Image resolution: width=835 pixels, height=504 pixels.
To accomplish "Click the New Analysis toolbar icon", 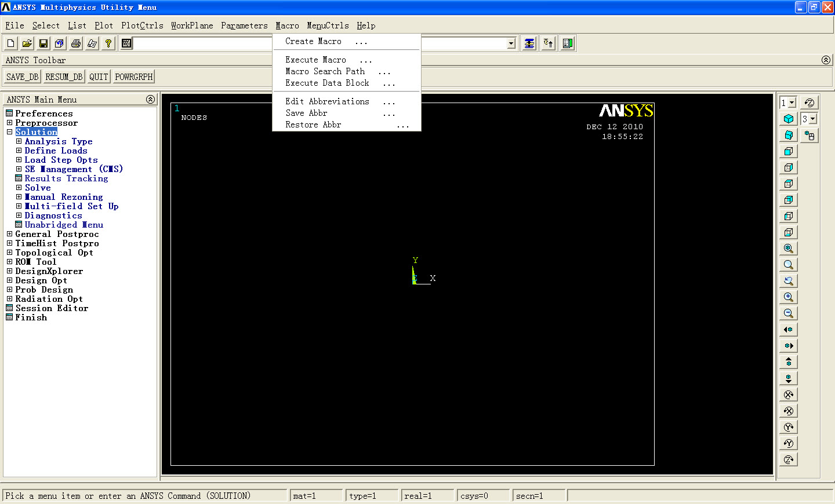I will (x=11, y=43).
